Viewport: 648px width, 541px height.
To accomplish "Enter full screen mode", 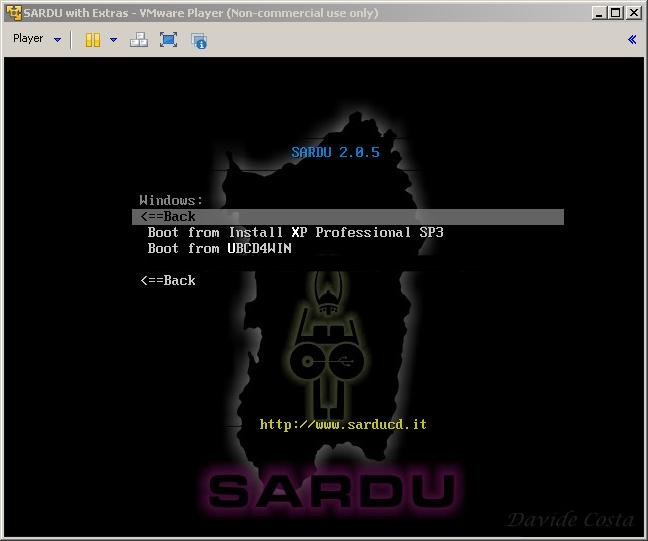I will pos(169,40).
